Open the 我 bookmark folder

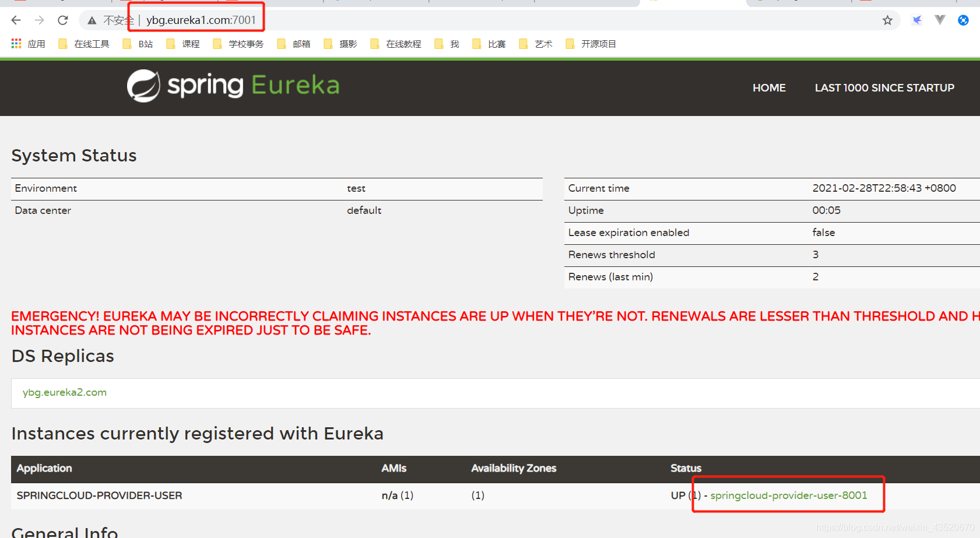[447, 44]
